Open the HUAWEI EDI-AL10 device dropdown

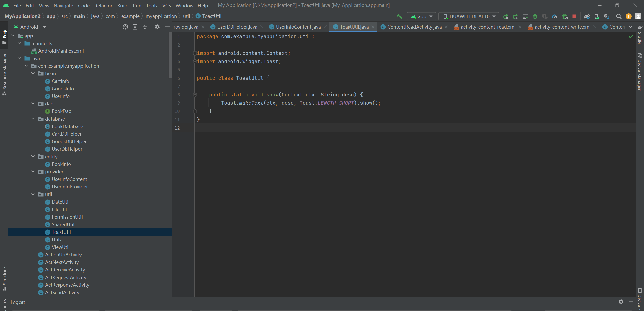coord(469,16)
